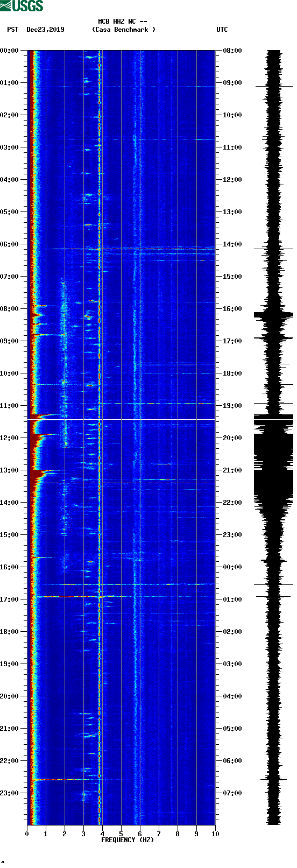Image resolution: width=297 pixels, height=868 pixels.
Task: Click the 17:00 PST time label
Action: tap(9, 599)
